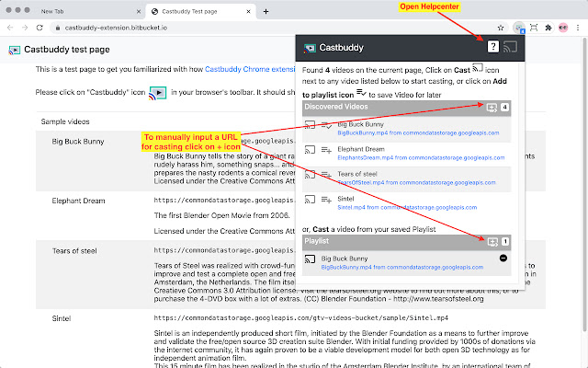
Task: Click Tears of steel in Sample videos table
Action: (x=74, y=251)
